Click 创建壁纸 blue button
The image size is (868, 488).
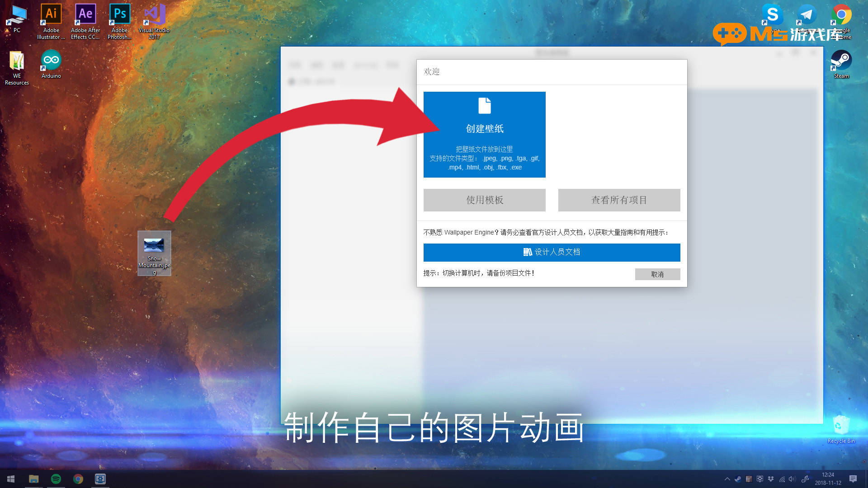tap(484, 134)
